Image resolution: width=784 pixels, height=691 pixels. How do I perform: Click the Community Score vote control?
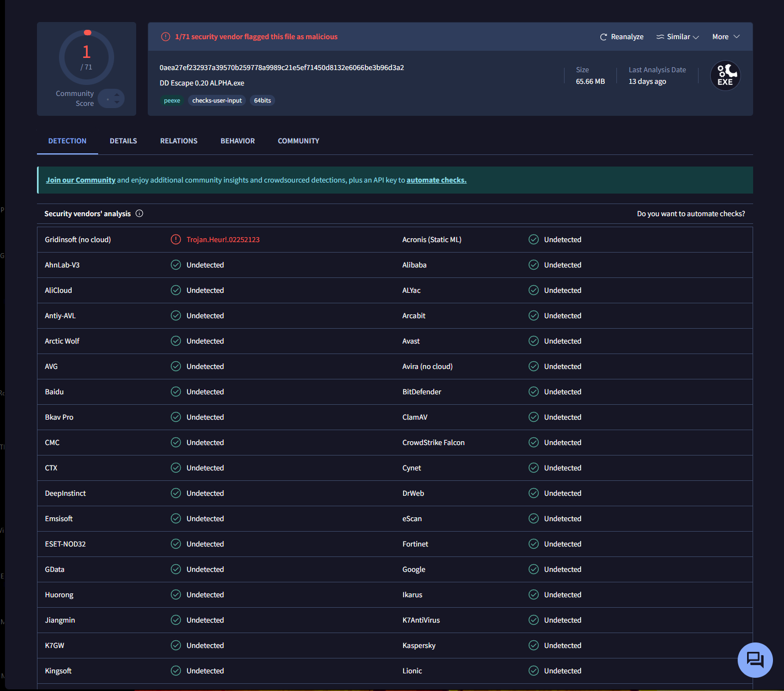111,99
